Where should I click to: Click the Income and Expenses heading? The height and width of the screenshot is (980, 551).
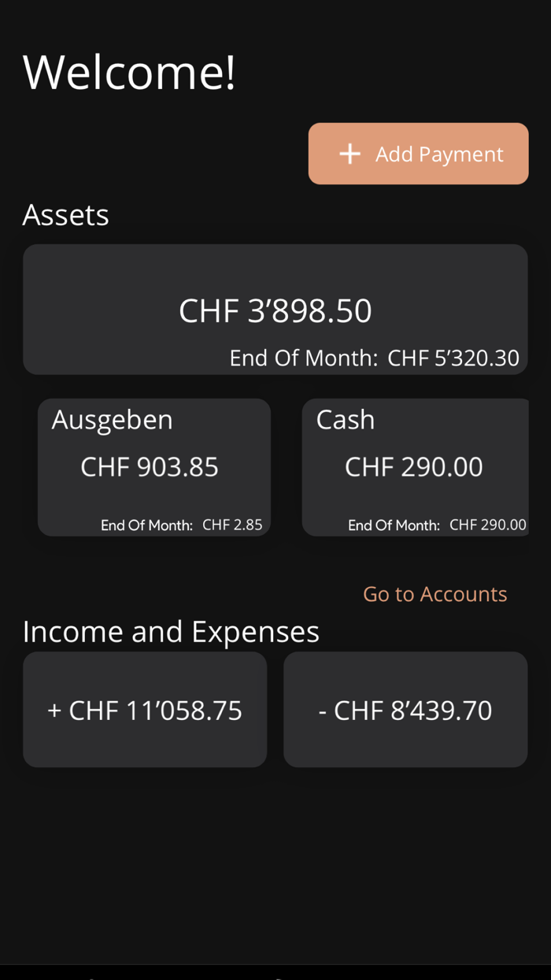[172, 631]
